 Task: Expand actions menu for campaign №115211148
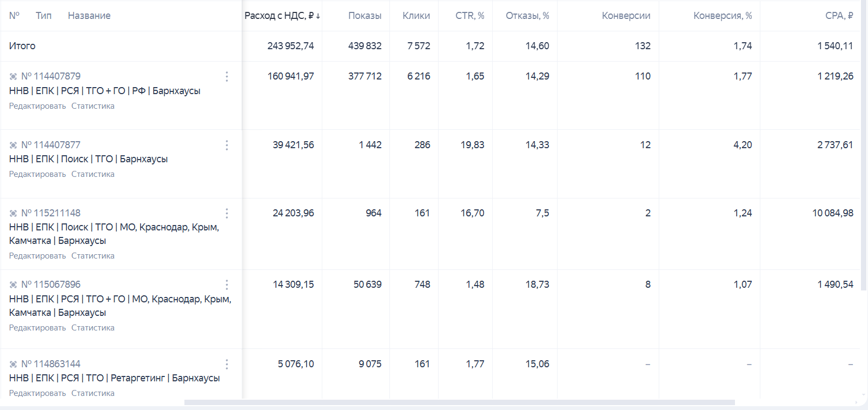pyautogui.click(x=227, y=213)
